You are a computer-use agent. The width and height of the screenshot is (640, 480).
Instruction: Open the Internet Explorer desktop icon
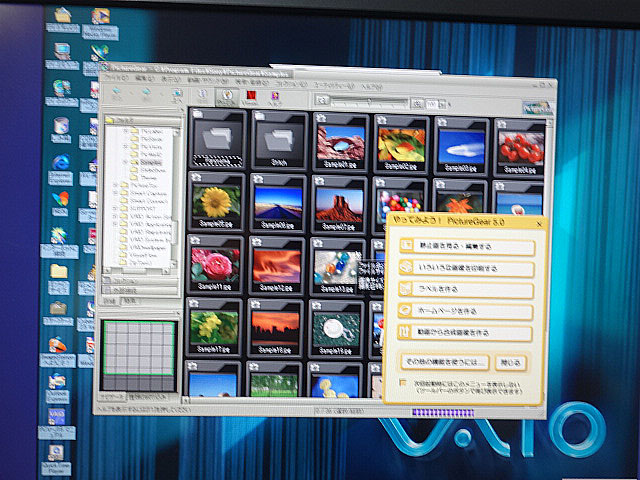point(60,163)
